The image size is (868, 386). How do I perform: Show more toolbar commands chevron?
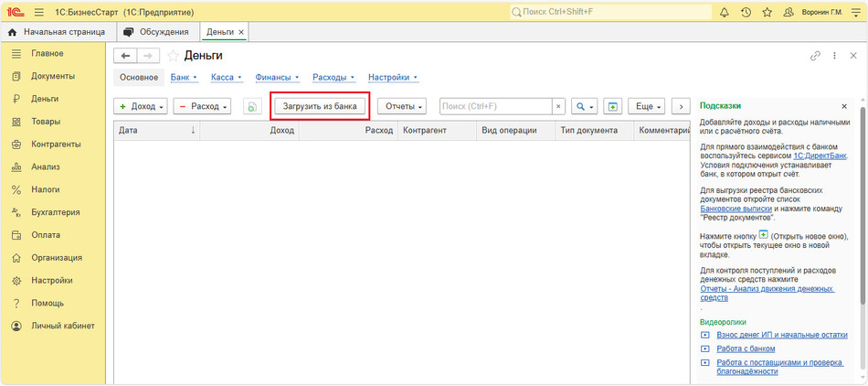pyautogui.click(x=681, y=107)
